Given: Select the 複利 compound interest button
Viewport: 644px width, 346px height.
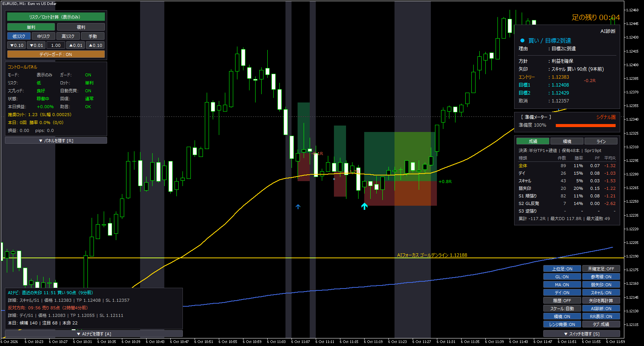Looking at the screenshot, I should tap(81, 27).
